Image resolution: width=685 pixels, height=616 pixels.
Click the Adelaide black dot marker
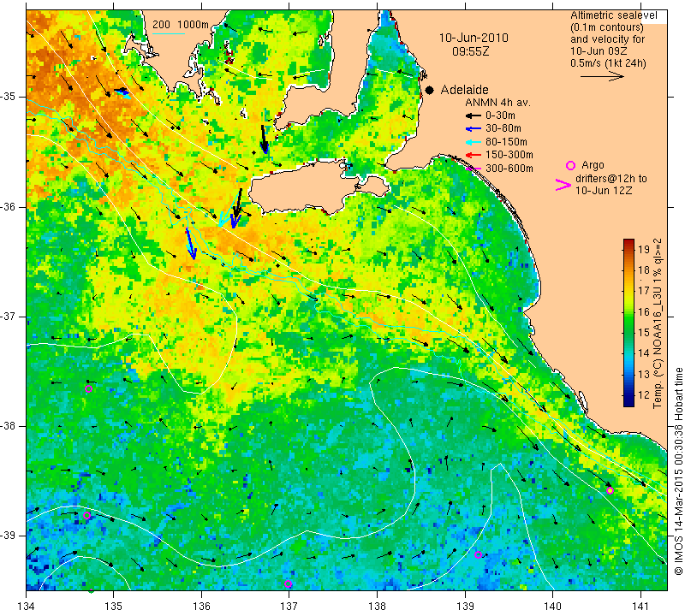click(430, 91)
